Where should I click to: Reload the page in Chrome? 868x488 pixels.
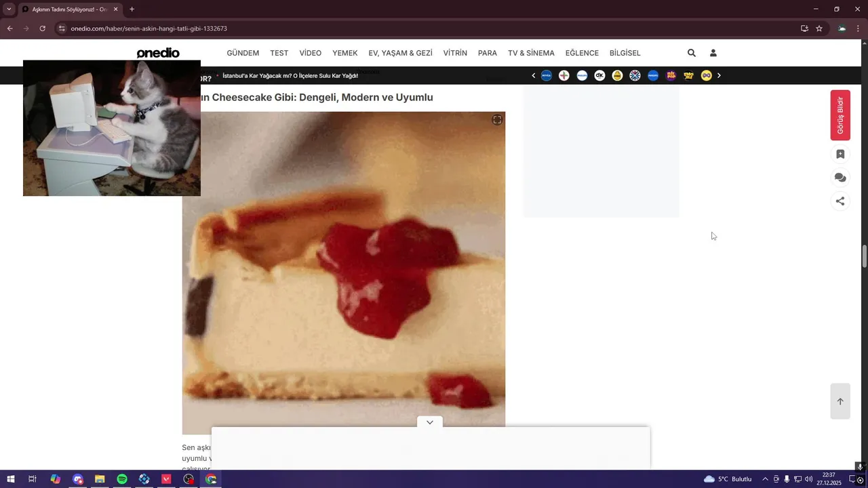42,28
